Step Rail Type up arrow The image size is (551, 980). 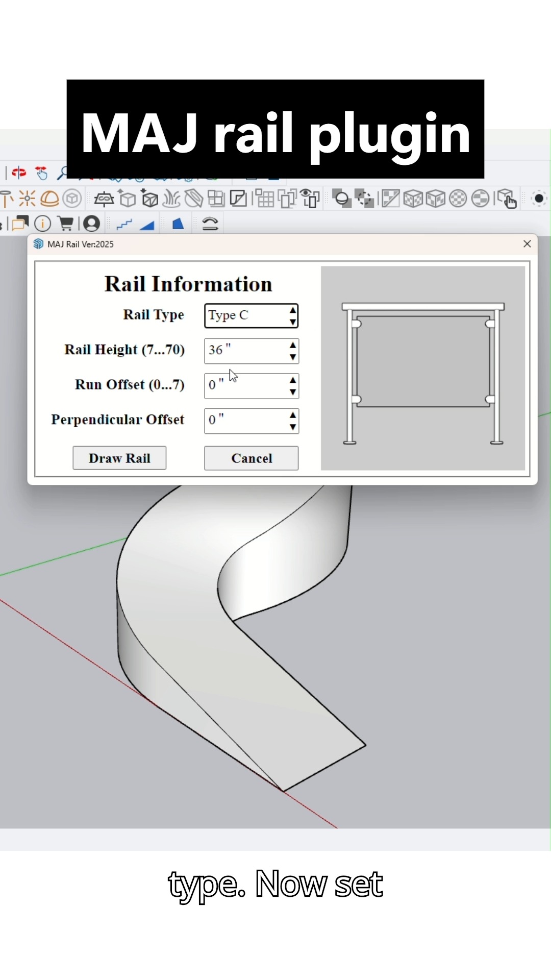(293, 310)
